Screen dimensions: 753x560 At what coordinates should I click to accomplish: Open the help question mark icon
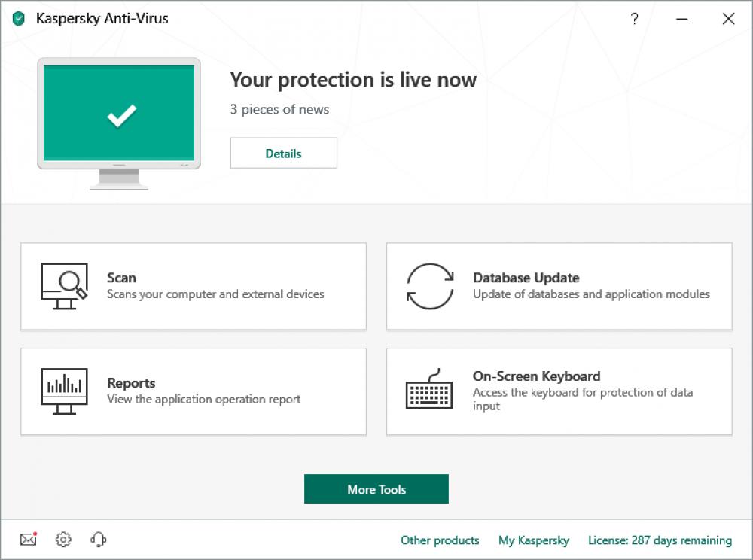tap(635, 19)
